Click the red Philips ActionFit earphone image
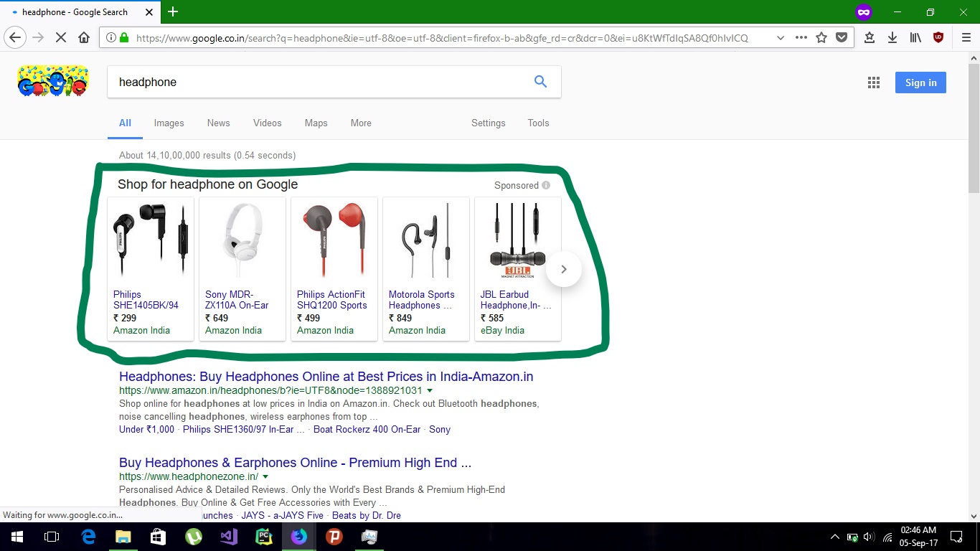 coord(334,240)
